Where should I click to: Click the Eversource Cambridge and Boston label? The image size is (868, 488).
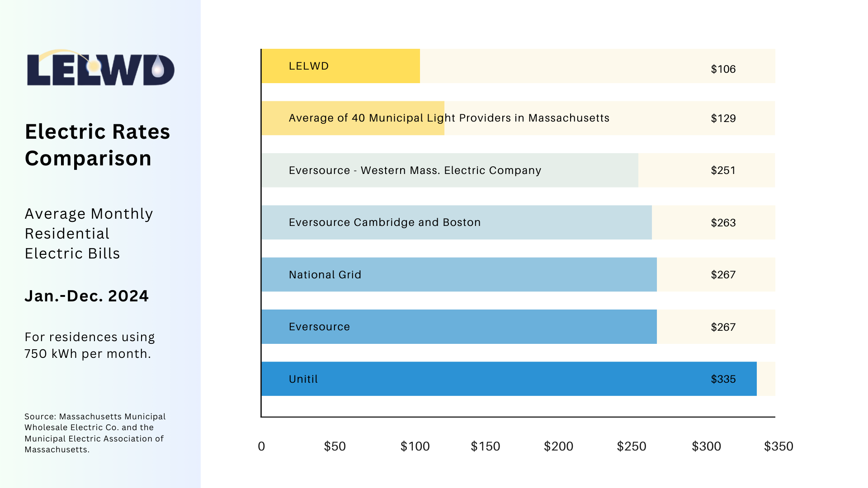coord(385,222)
